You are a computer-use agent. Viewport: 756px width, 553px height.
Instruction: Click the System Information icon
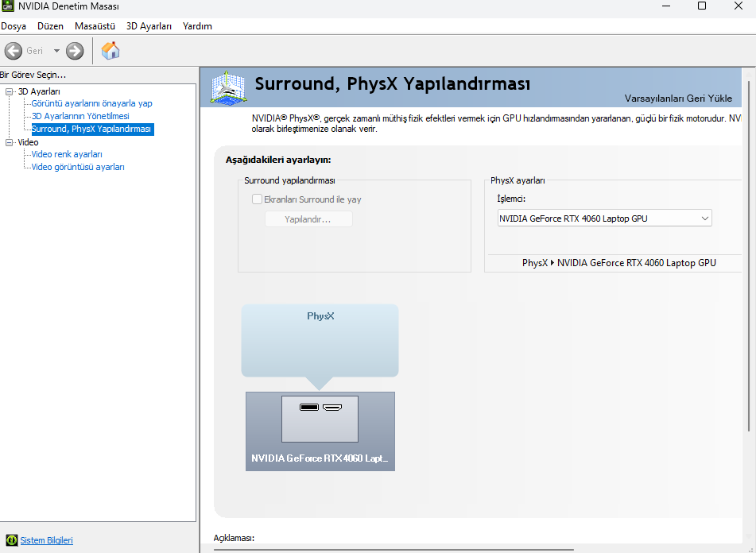(12, 540)
